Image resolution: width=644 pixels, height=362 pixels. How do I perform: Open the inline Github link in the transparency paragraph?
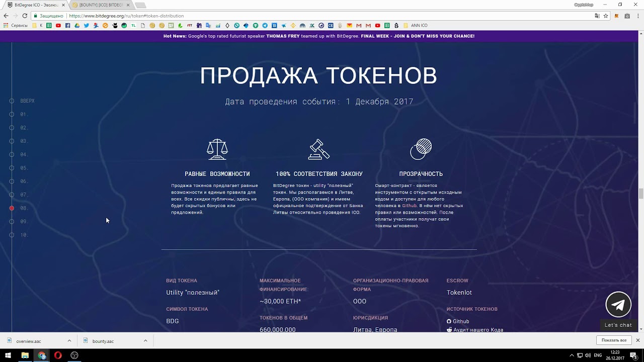[409, 206]
